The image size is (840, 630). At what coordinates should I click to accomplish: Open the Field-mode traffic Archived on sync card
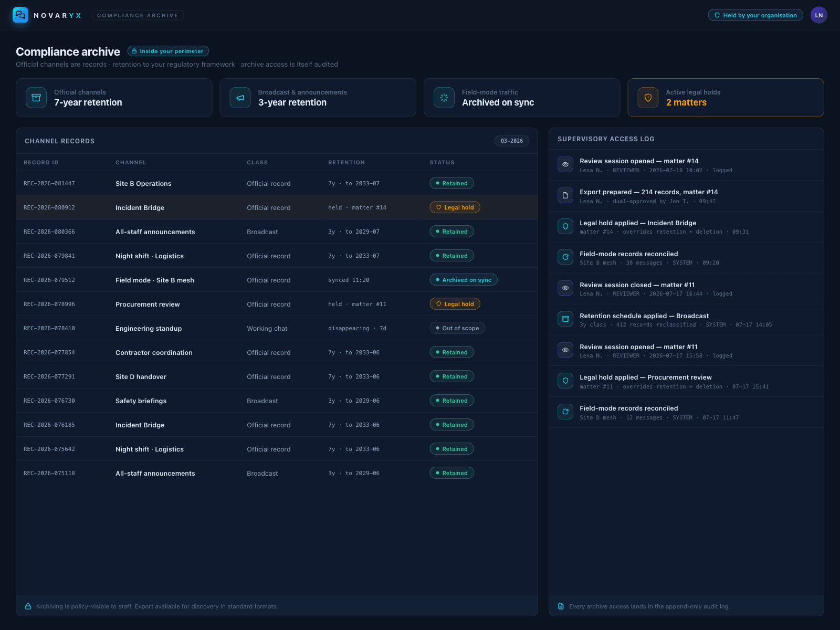tap(522, 98)
